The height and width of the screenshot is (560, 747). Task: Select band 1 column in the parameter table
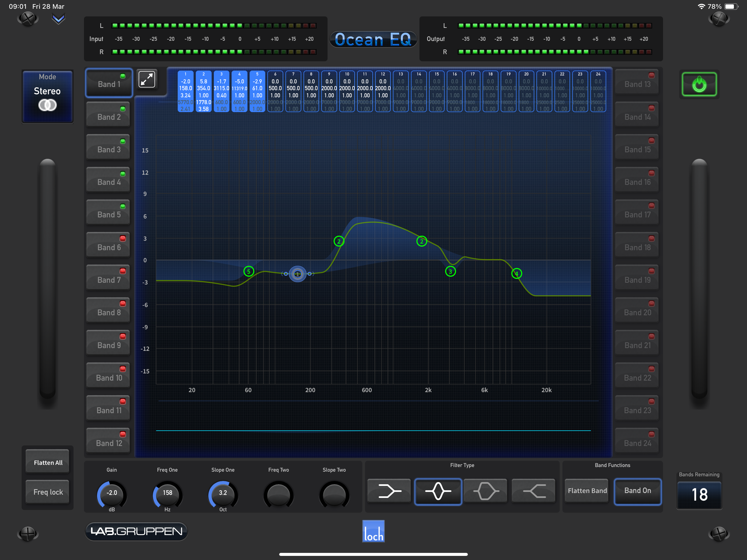(x=185, y=91)
